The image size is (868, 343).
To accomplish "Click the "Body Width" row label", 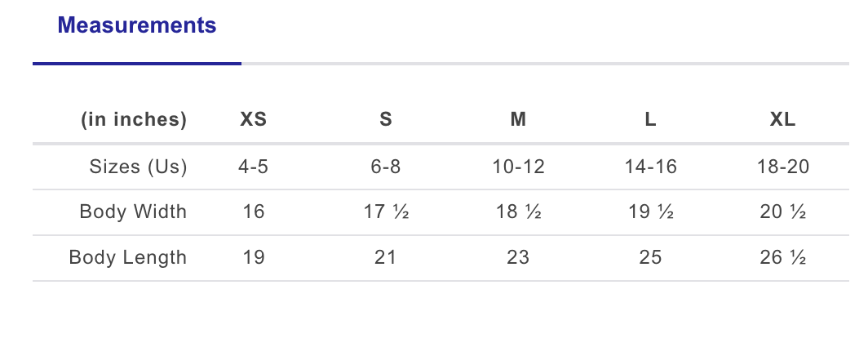I will [x=133, y=212].
